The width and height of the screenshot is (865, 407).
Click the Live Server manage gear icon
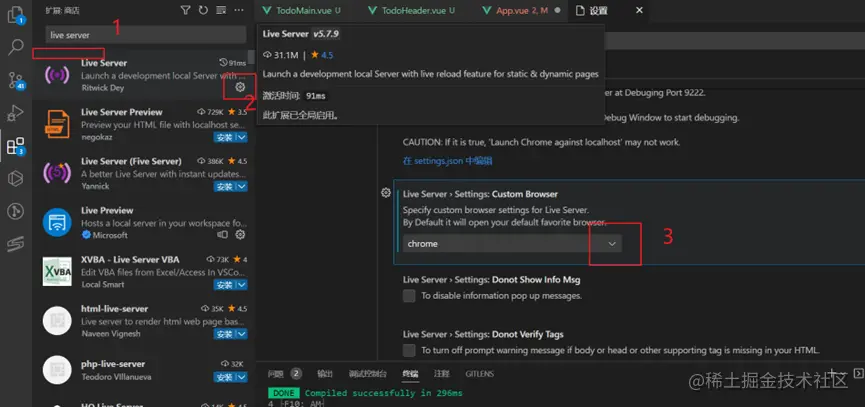[x=240, y=87]
